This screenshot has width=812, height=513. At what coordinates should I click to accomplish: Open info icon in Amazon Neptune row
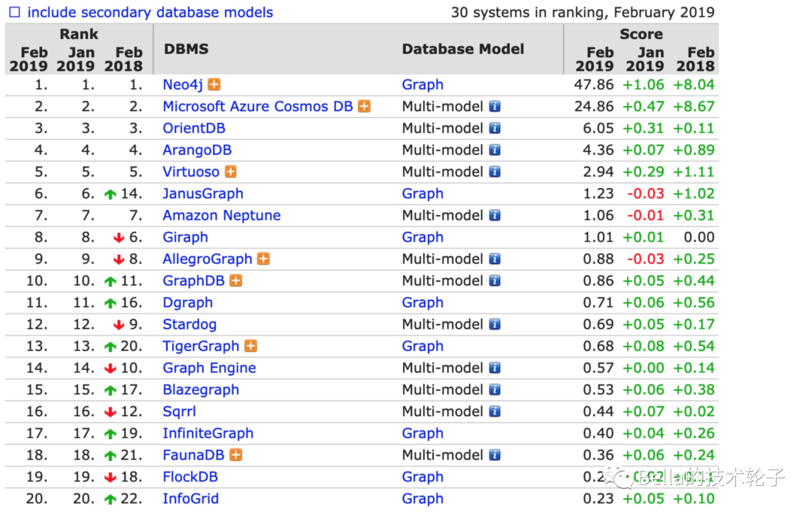pyautogui.click(x=495, y=215)
